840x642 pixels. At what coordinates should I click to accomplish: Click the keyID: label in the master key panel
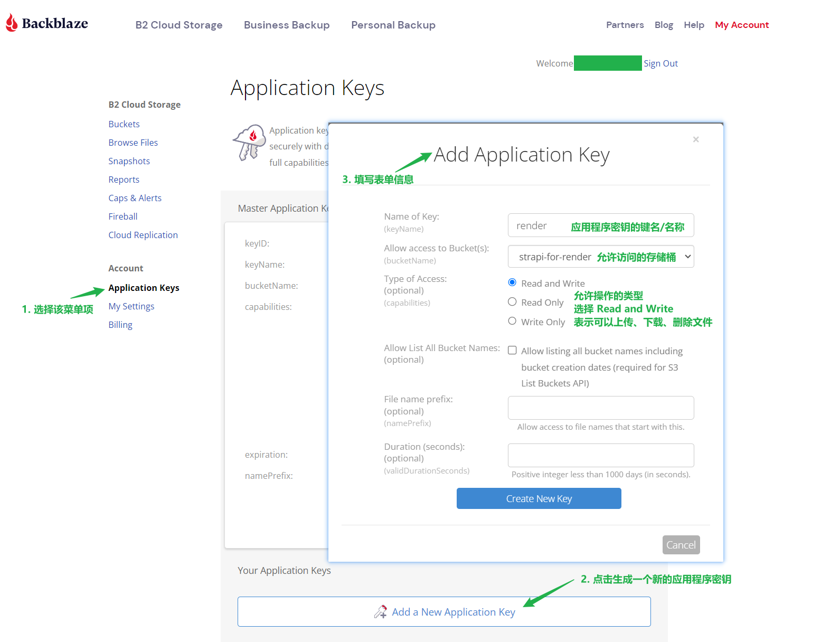click(x=257, y=243)
